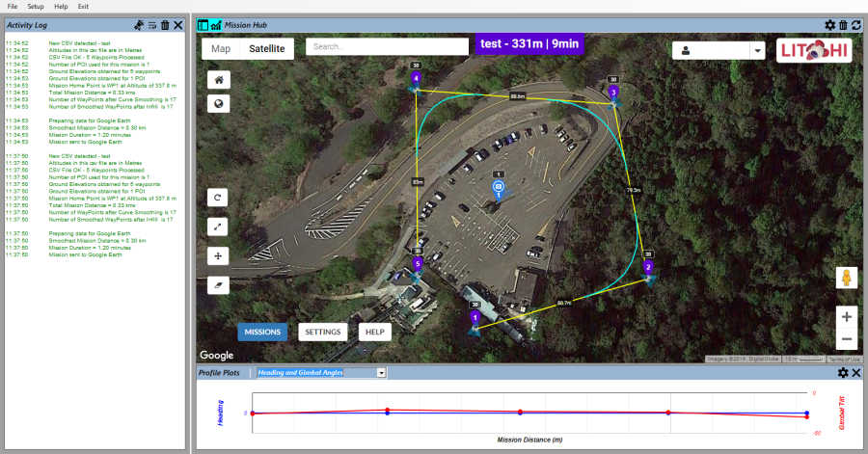This screenshot has width=868, height=454.
Task: Open the Help menu in menu bar
Action: [x=62, y=6]
